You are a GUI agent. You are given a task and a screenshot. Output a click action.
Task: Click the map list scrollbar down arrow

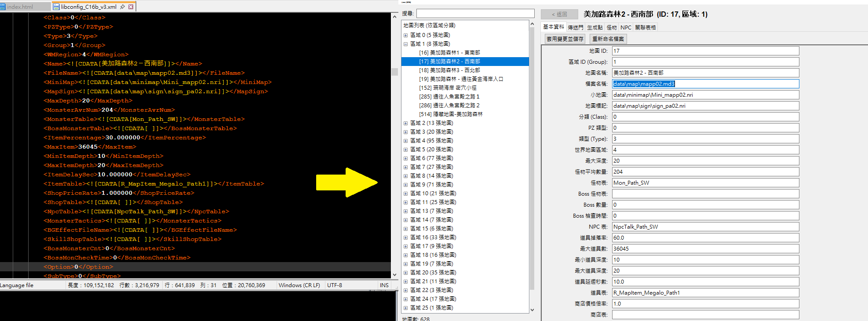[532, 310]
